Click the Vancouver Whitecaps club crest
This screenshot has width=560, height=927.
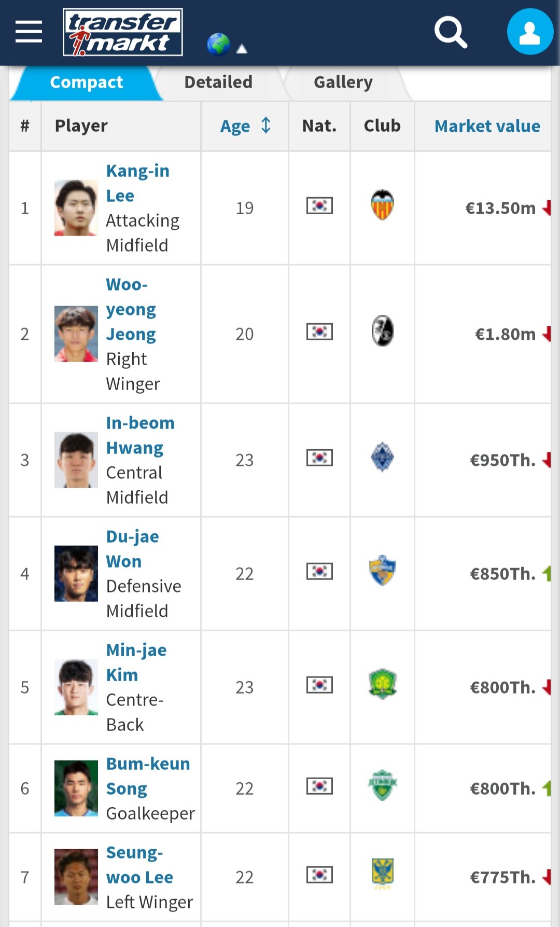pyautogui.click(x=382, y=458)
